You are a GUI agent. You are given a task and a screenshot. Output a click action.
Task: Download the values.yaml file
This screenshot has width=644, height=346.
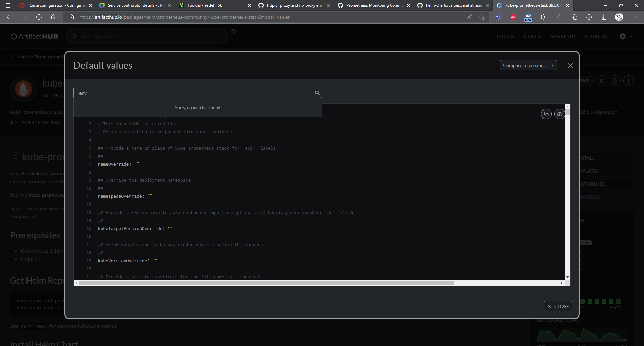coord(560,114)
